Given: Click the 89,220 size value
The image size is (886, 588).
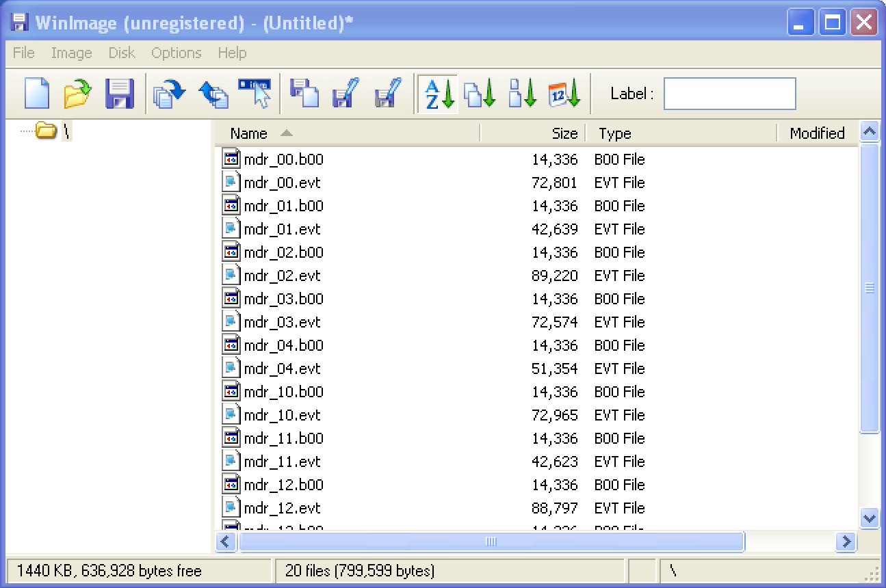Looking at the screenshot, I should [x=555, y=276].
